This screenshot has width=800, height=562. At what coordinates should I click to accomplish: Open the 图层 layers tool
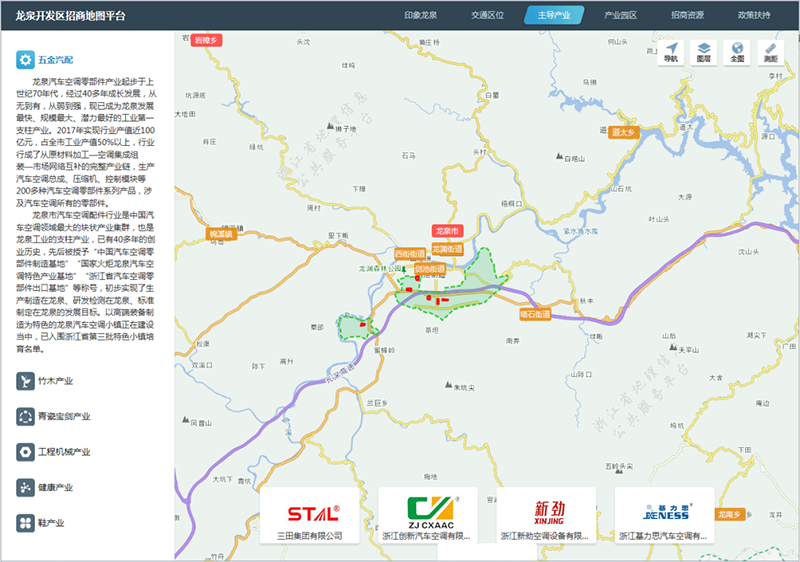pos(703,52)
